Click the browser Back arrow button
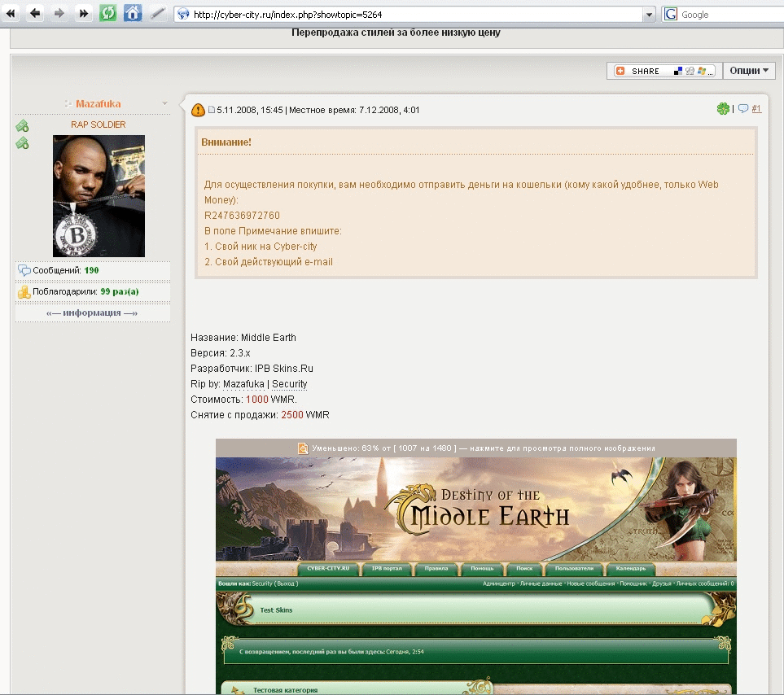 pyautogui.click(x=35, y=14)
